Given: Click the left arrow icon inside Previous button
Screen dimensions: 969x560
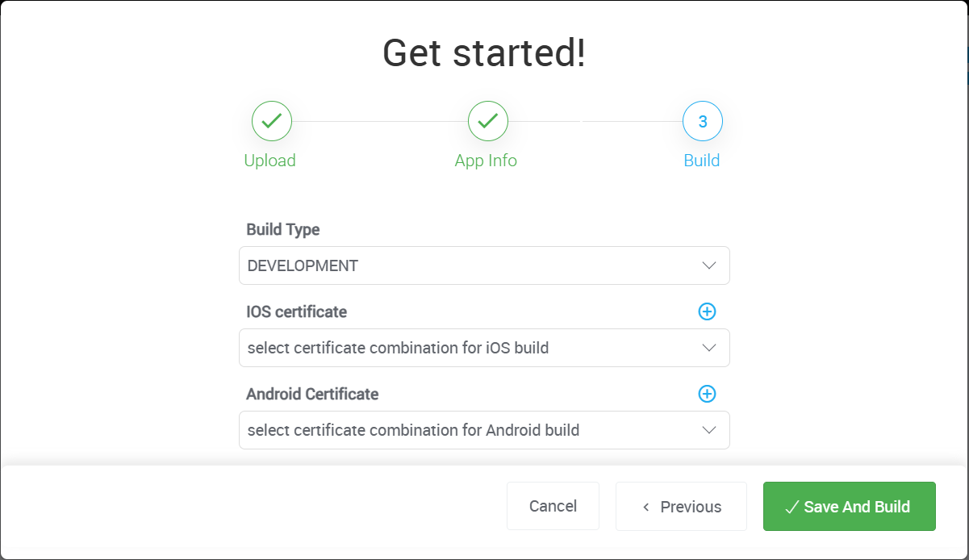Looking at the screenshot, I should (645, 506).
